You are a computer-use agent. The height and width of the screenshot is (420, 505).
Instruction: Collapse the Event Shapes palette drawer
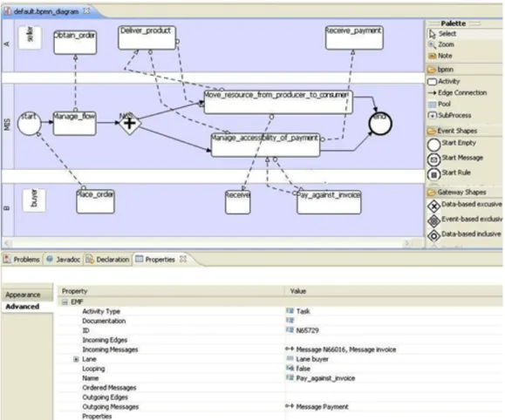(x=465, y=131)
